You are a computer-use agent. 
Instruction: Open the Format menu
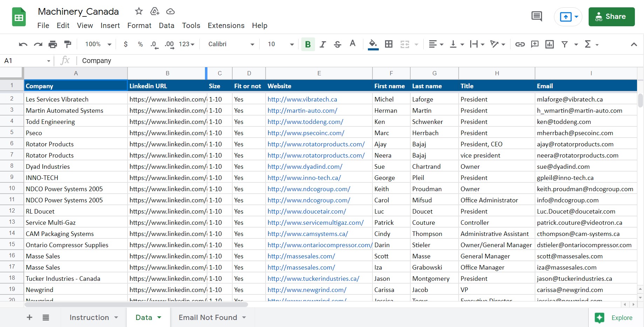[x=139, y=26]
